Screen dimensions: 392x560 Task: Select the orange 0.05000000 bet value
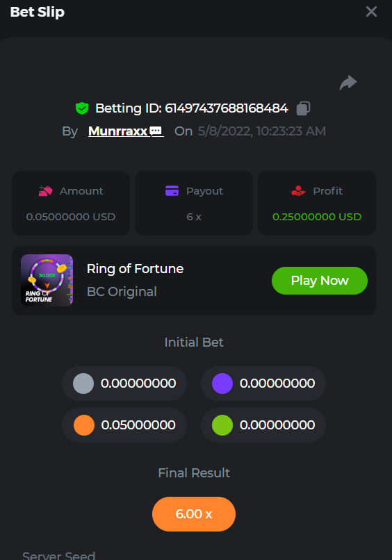pyautogui.click(x=138, y=425)
